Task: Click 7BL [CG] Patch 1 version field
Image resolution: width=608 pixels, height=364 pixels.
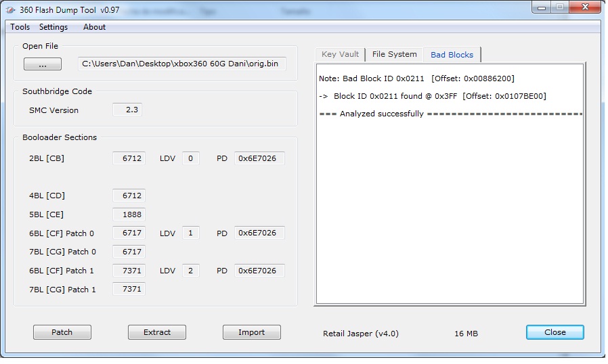Action: click(129, 289)
